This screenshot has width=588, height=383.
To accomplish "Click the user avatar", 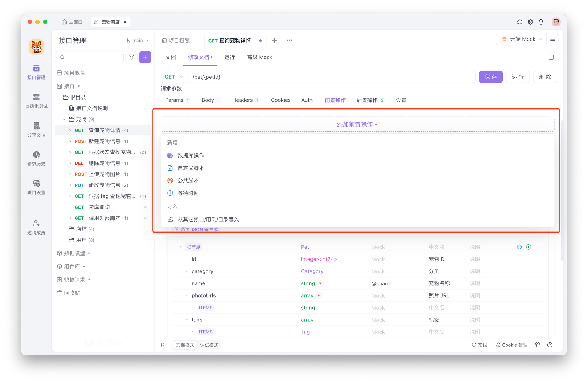I will pyautogui.click(x=556, y=22).
